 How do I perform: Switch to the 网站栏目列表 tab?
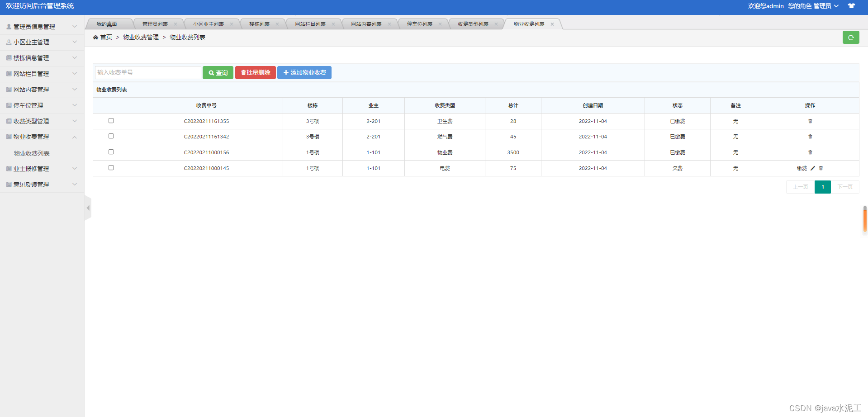pos(310,24)
